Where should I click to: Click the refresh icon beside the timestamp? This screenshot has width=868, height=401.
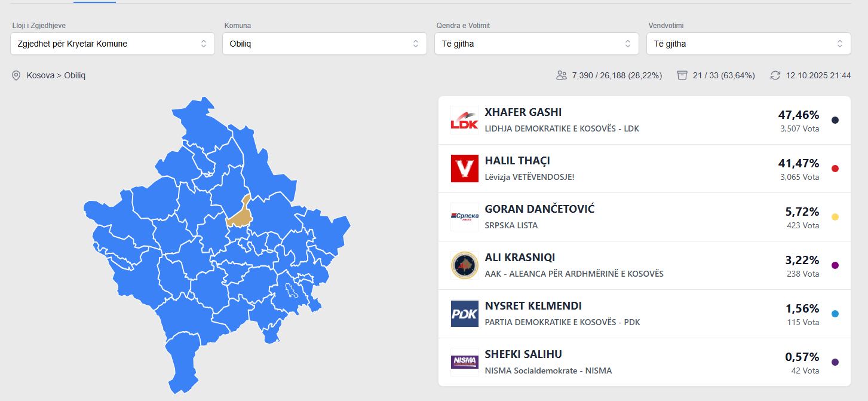pos(775,75)
